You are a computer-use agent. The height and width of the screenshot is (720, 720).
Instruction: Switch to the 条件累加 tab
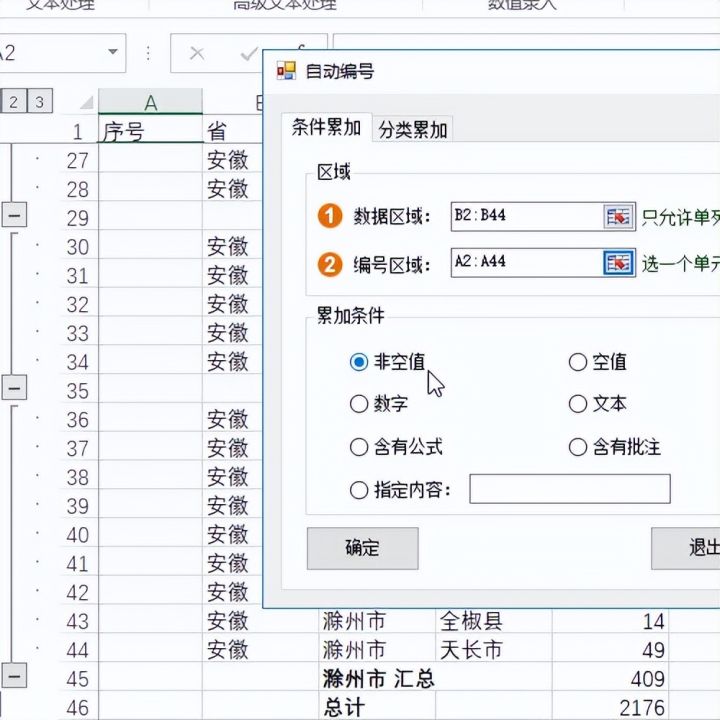[326, 127]
